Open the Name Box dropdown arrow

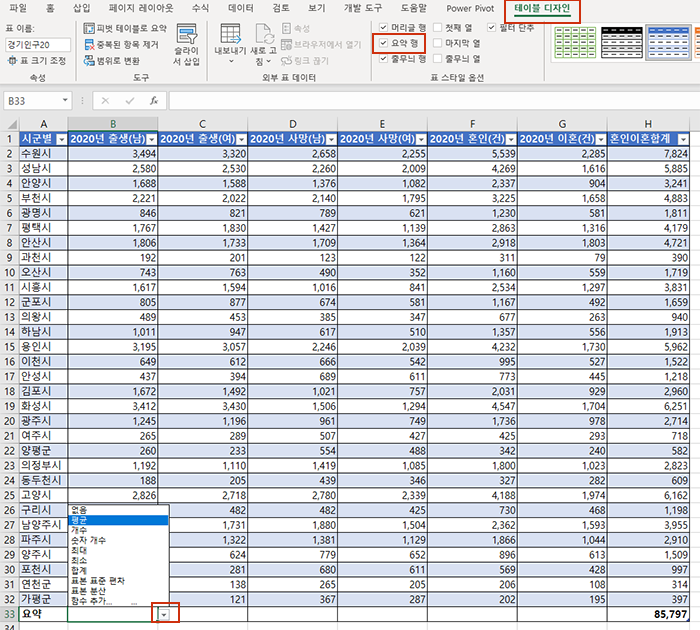pyautogui.click(x=65, y=100)
